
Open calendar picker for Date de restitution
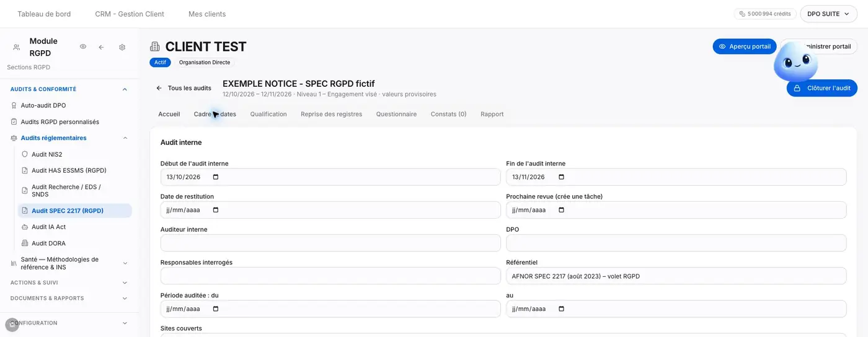point(216,210)
